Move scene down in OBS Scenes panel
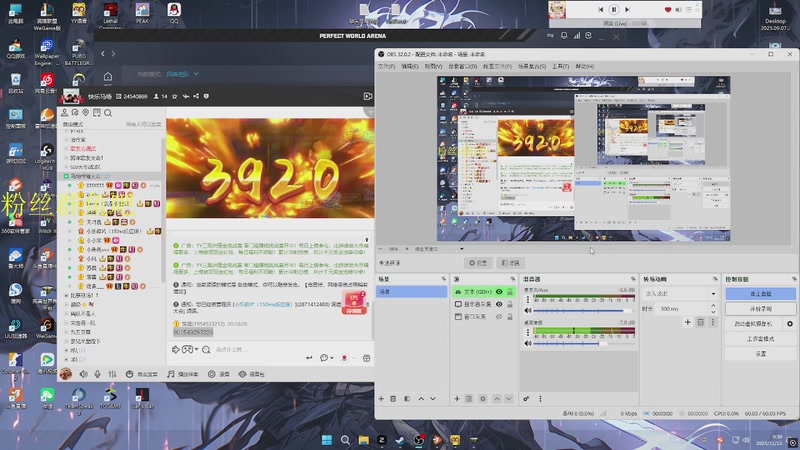 tap(433, 398)
